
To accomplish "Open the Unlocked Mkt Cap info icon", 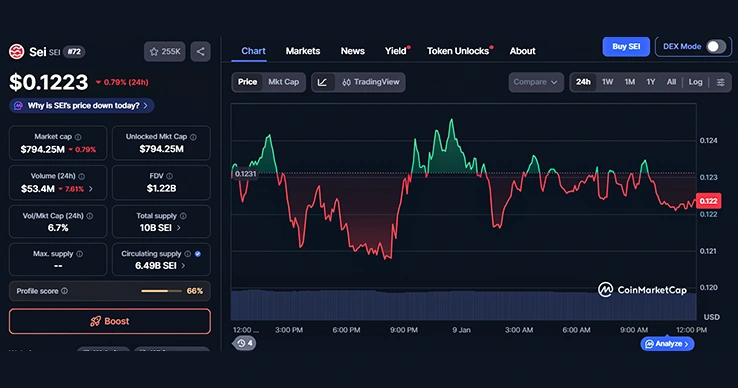I will [193, 137].
